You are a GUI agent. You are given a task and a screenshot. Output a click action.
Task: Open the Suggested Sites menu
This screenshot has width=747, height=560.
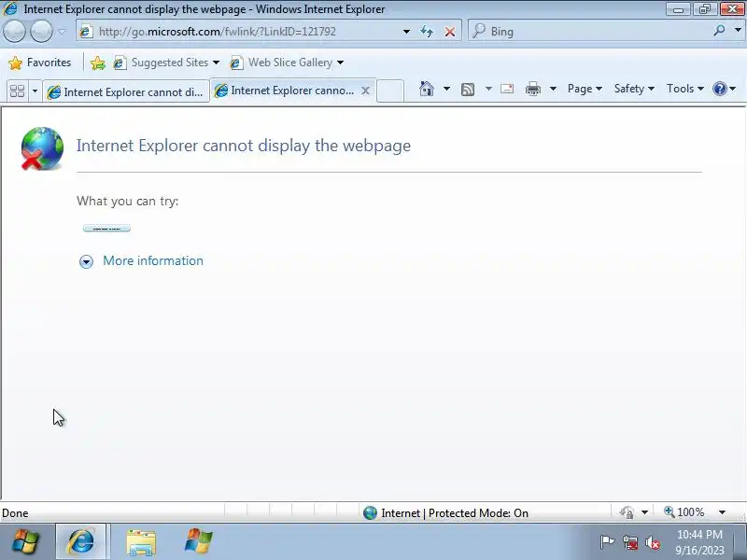(167, 63)
